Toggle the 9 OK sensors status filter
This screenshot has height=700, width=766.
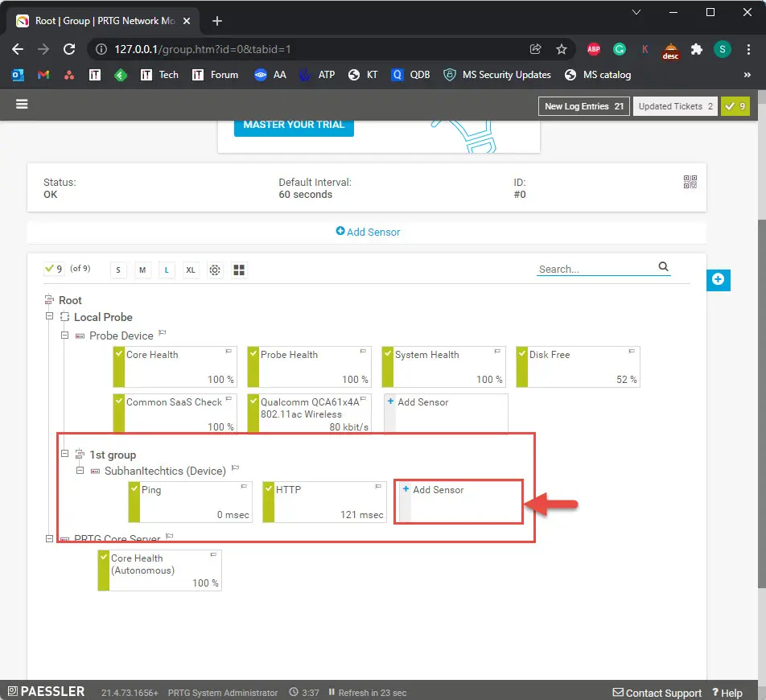(54, 269)
